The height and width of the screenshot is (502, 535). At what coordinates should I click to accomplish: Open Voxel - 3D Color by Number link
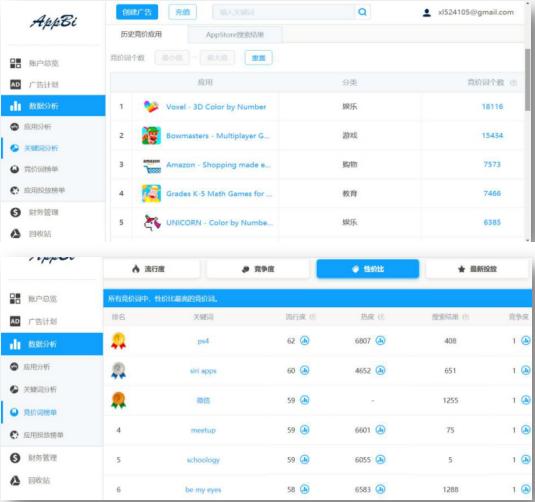(x=216, y=107)
